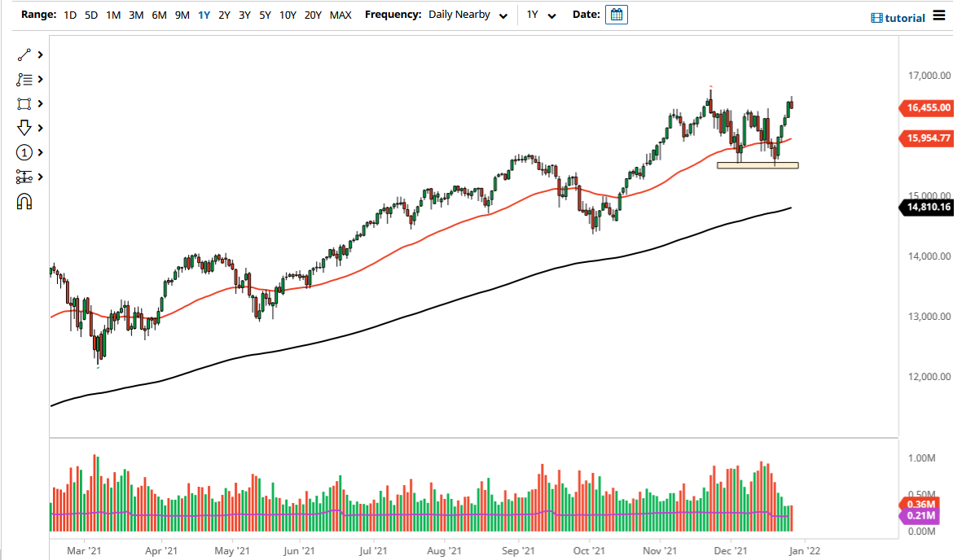This screenshot has height=560, width=962.
Task: Select the measurement tool in the sidebar
Action: pos(25,177)
